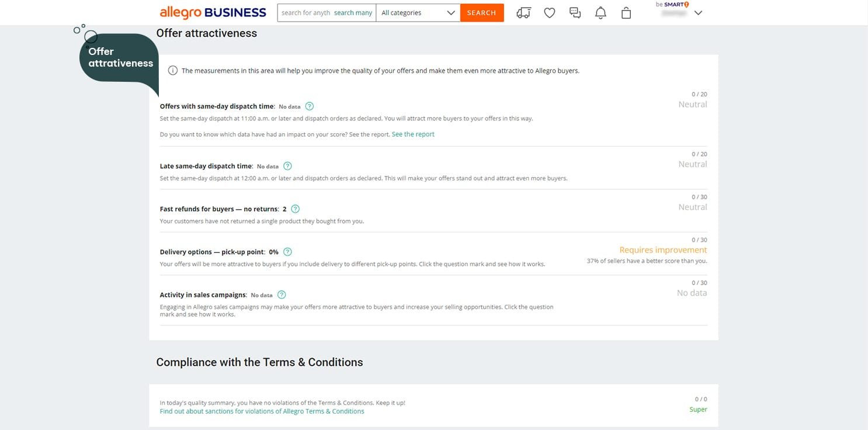
Task: Click help icon beside Delivery options pick-up point
Action: (x=287, y=252)
